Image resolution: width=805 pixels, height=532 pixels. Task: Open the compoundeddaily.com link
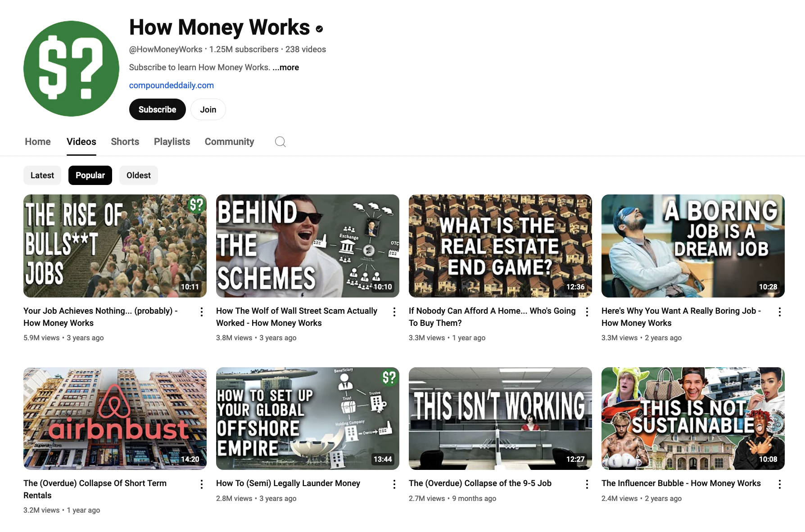tap(172, 86)
